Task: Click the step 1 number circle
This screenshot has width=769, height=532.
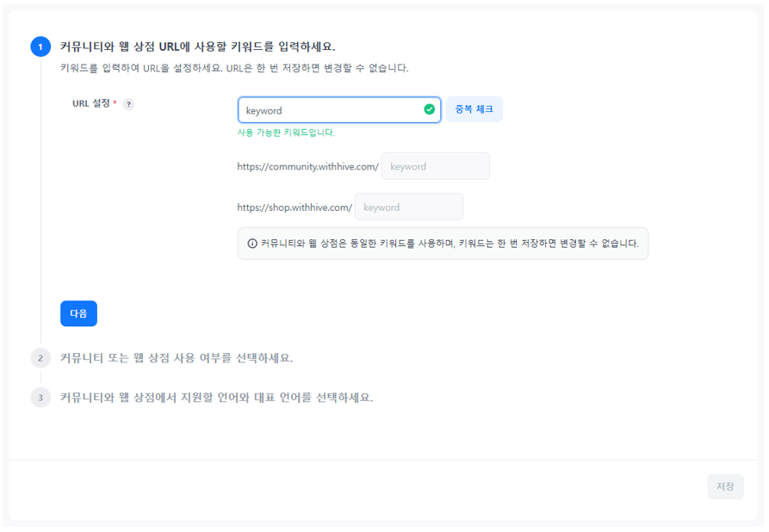Action: click(40, 46)
